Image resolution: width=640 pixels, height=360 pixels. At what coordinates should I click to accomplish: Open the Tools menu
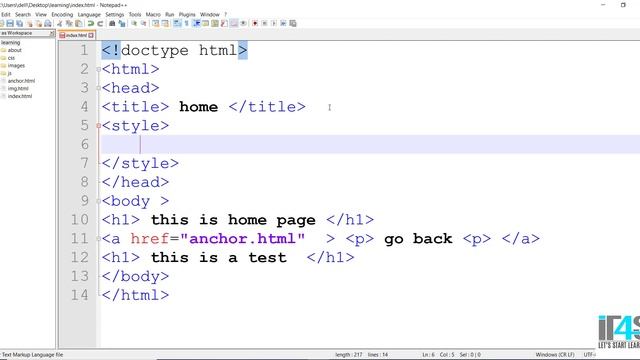click(135, 14)
